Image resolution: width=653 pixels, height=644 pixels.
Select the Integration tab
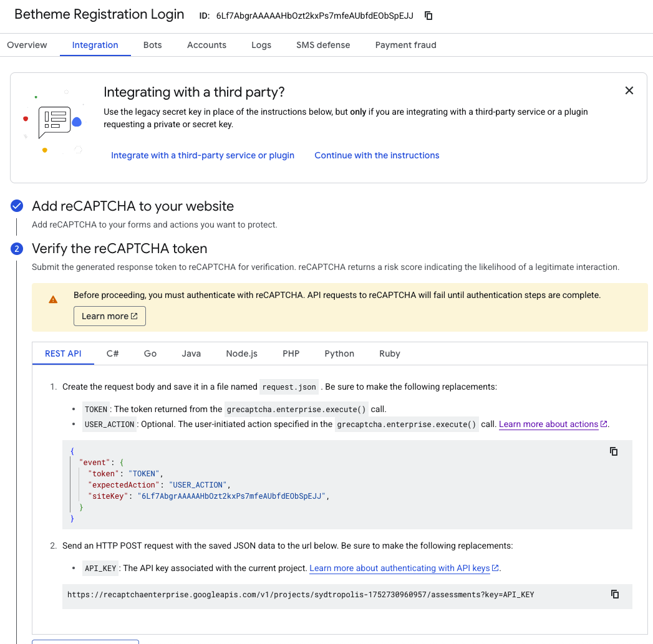(95, 45)
